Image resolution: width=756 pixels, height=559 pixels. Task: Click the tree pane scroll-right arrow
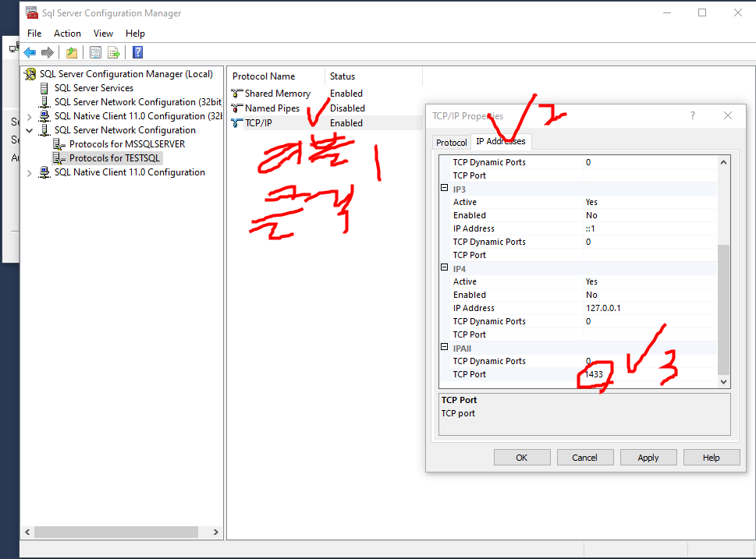point(216,532)
